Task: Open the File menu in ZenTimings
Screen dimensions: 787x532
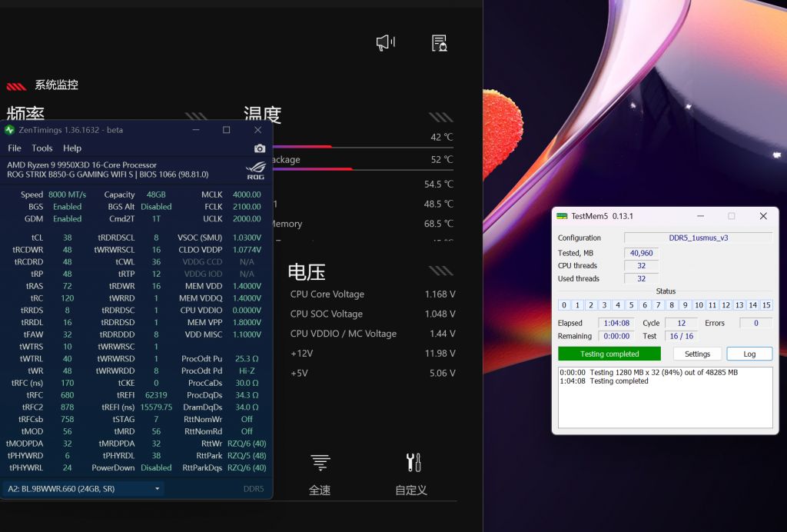Action: 14,148
